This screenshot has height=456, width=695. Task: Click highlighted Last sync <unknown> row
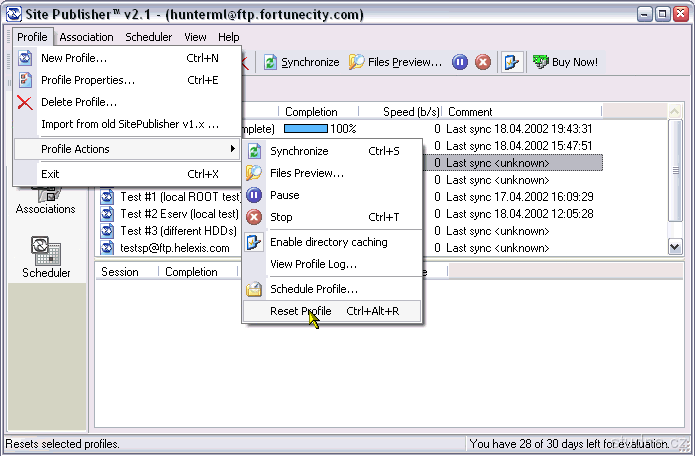point(513,163)
